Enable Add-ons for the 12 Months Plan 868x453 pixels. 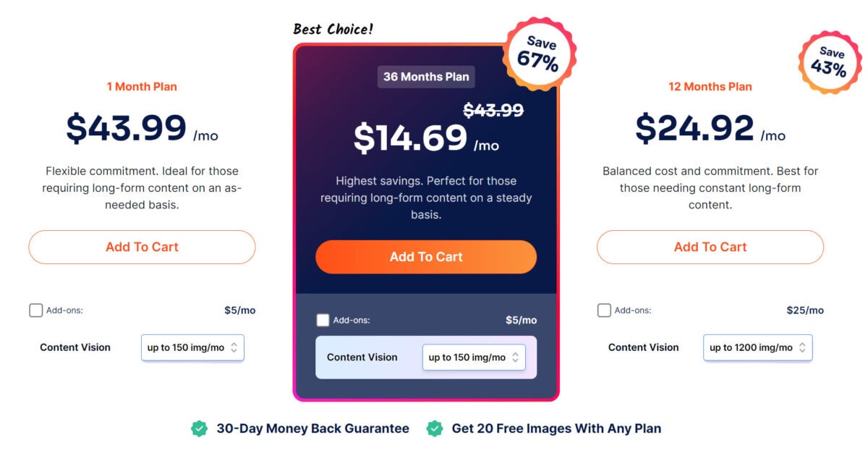coord(604,310)
